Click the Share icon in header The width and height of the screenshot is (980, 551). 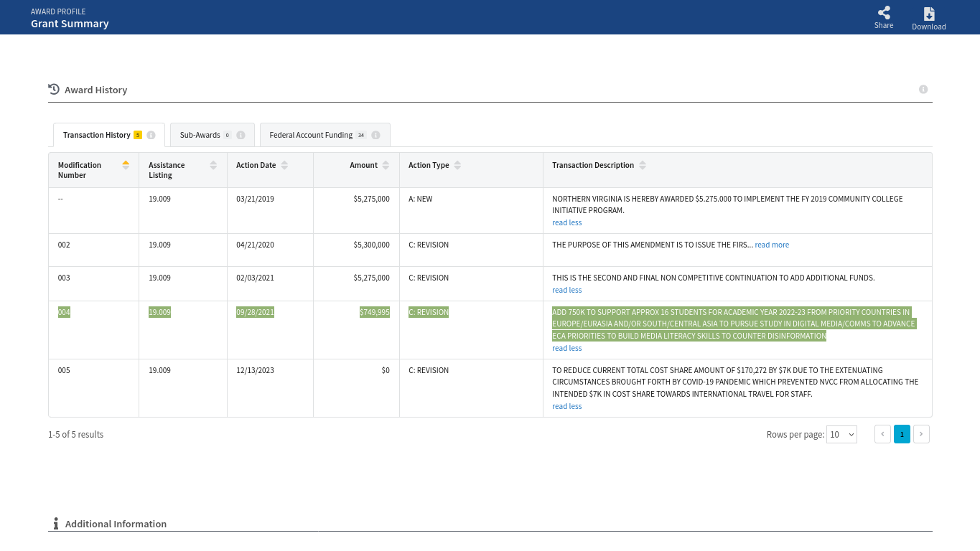pos(884,13)
